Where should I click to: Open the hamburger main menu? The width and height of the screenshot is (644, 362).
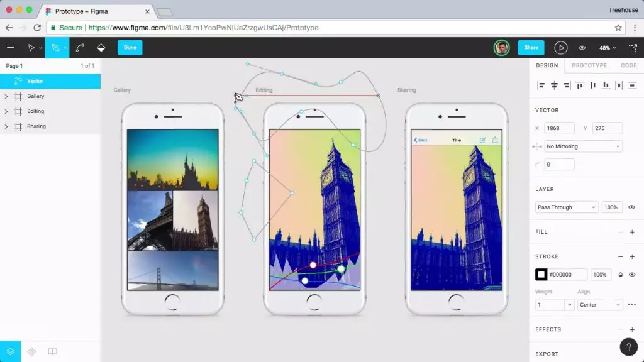coord(11,48)
